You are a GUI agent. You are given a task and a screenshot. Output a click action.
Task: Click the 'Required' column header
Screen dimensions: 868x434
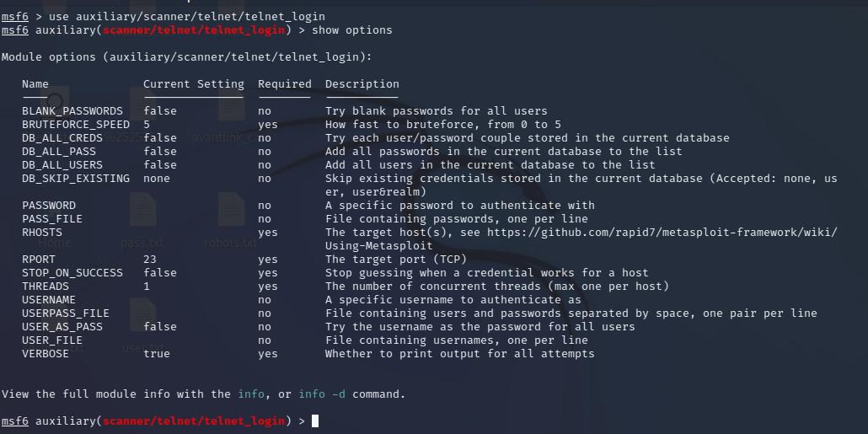point(284,84)
